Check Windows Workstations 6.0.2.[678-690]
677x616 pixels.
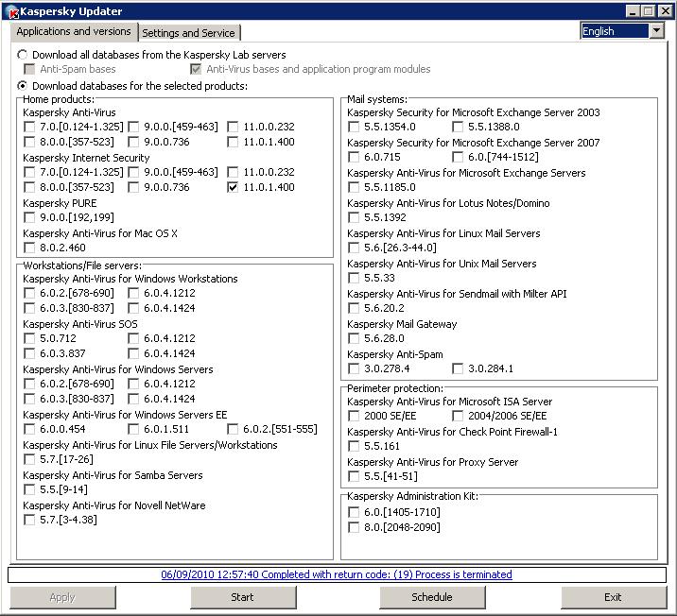point(29,293)
